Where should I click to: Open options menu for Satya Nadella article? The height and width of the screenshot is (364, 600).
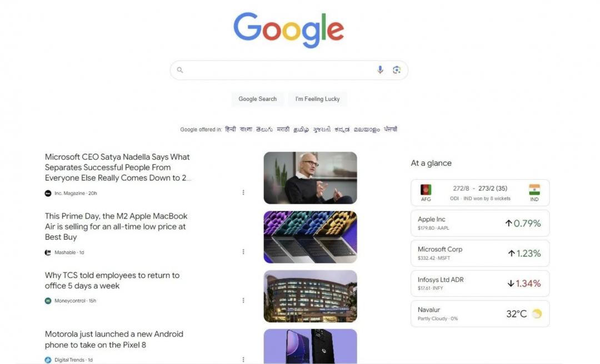[243, 193]
